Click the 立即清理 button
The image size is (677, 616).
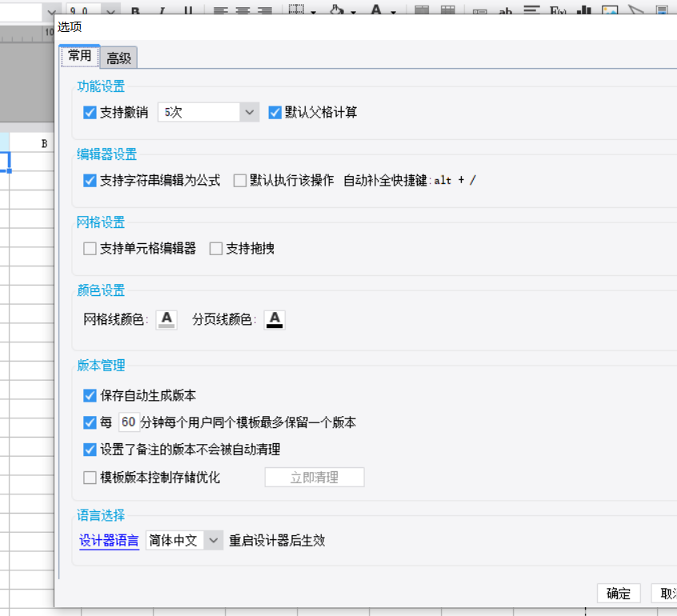[314, 478]
